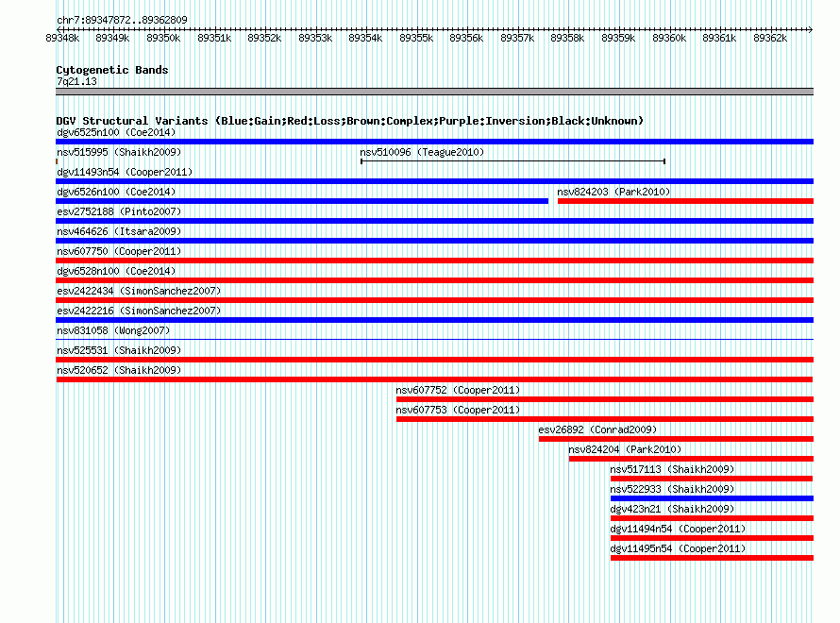Click the 89359k ruler tick label
The width and height of the screenshot is (840, 623).
click(618, 38)
